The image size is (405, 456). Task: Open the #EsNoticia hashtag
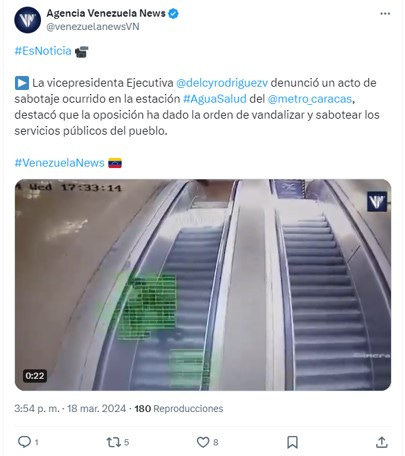coord(43,51)
